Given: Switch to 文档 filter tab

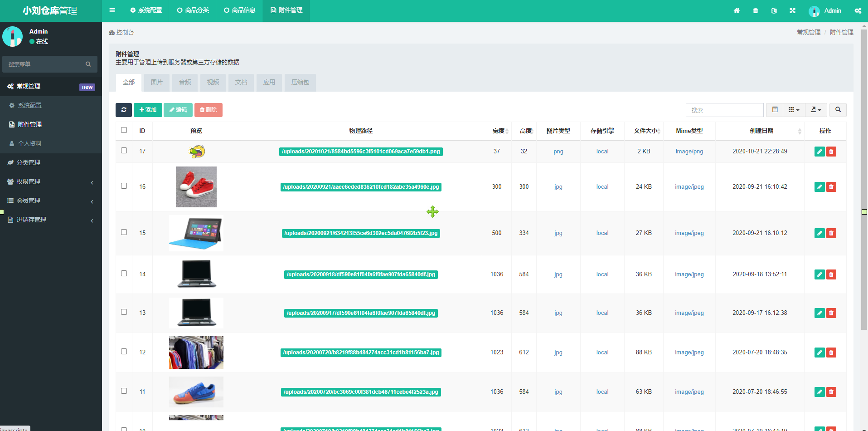Looking at the screenshot, I should [x=241, y=83].
